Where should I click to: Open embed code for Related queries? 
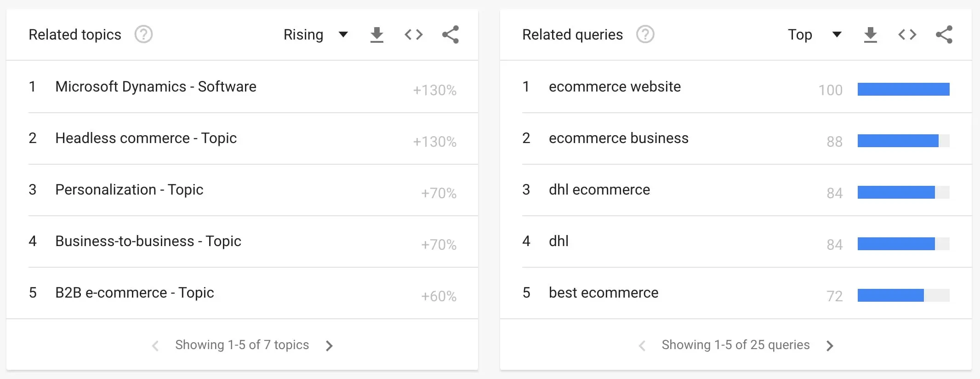coord(907,34)
